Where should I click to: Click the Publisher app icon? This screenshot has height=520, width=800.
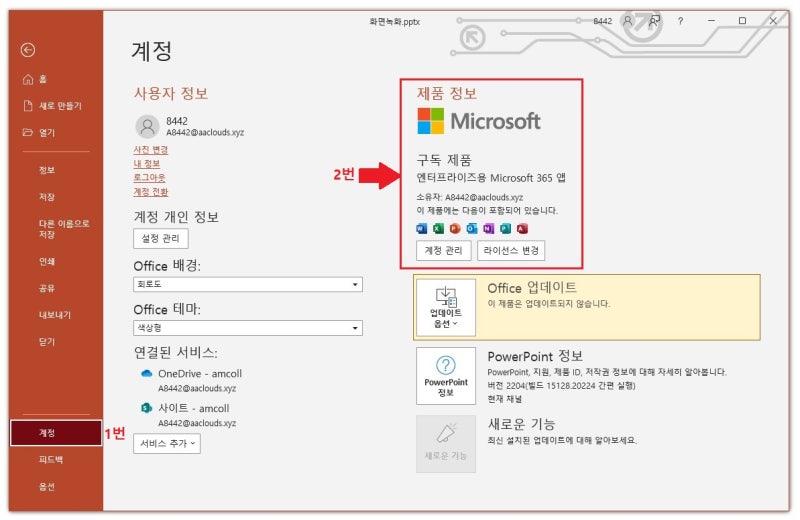click(x=506, y=229)
